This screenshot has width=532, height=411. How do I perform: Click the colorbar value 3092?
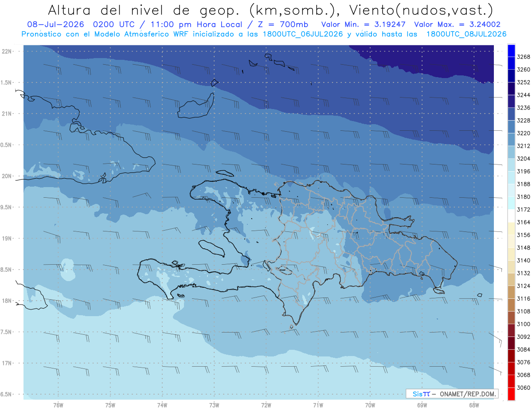(x=523, y=337)
